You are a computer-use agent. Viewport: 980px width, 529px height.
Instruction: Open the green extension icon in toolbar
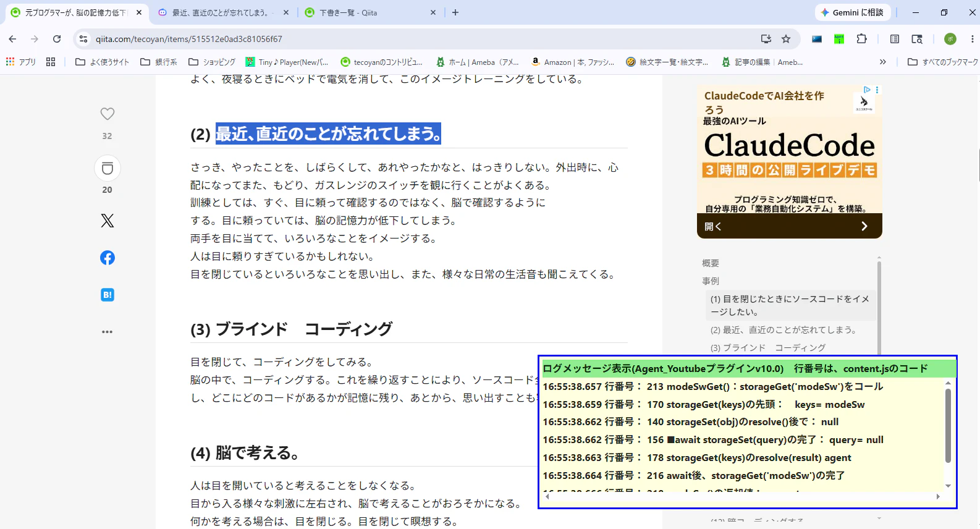(839, 39)
